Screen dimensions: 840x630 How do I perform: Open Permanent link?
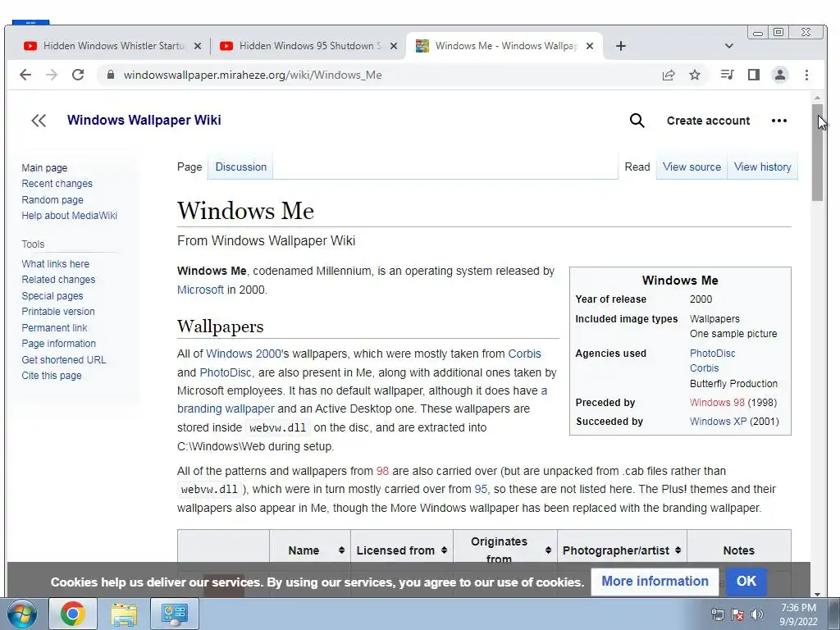point(54,327)
